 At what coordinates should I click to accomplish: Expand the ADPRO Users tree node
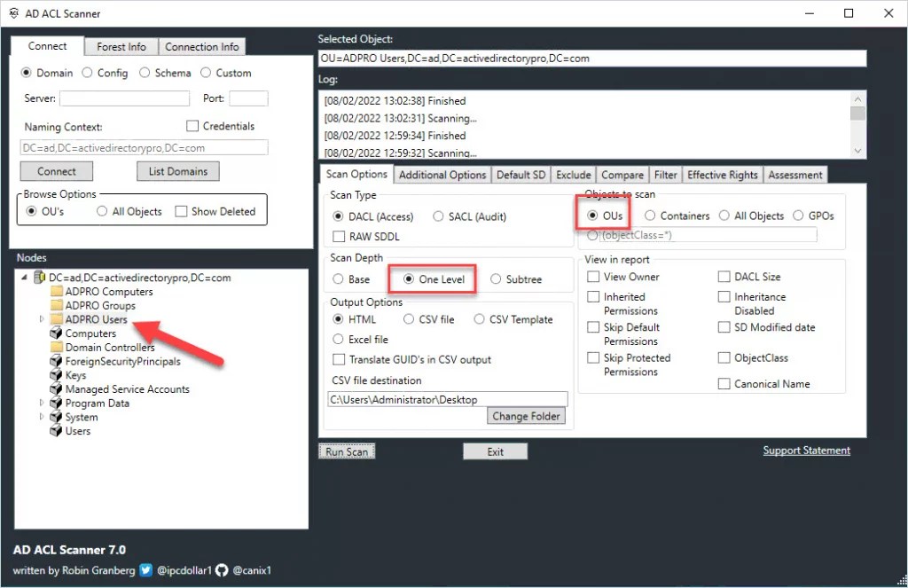click(40, 319)
